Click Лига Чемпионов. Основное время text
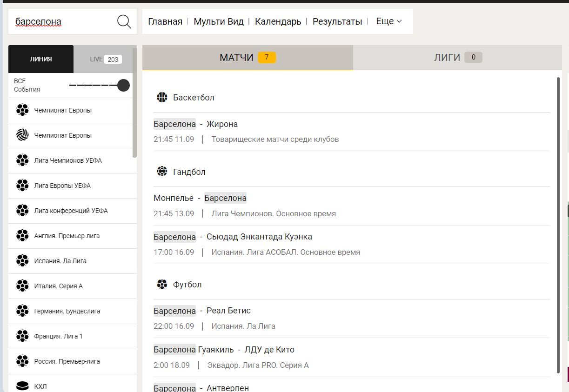The height and width of the screenshot is (392, 569). click(274, 213)
